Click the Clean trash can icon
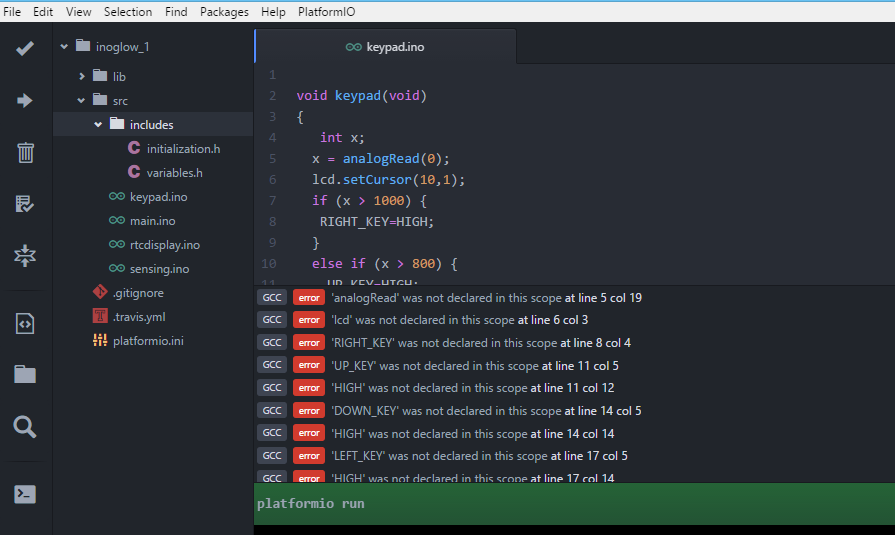 (x=25, y=152)
